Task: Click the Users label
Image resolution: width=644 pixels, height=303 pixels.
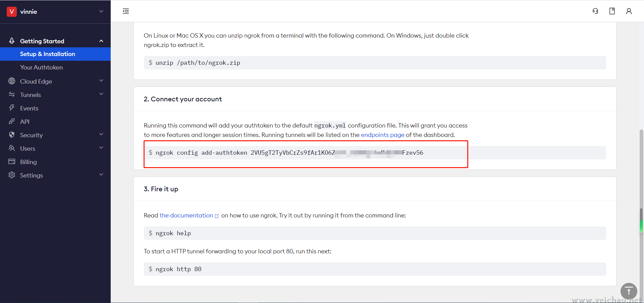Action: click(x=28, y=149)
